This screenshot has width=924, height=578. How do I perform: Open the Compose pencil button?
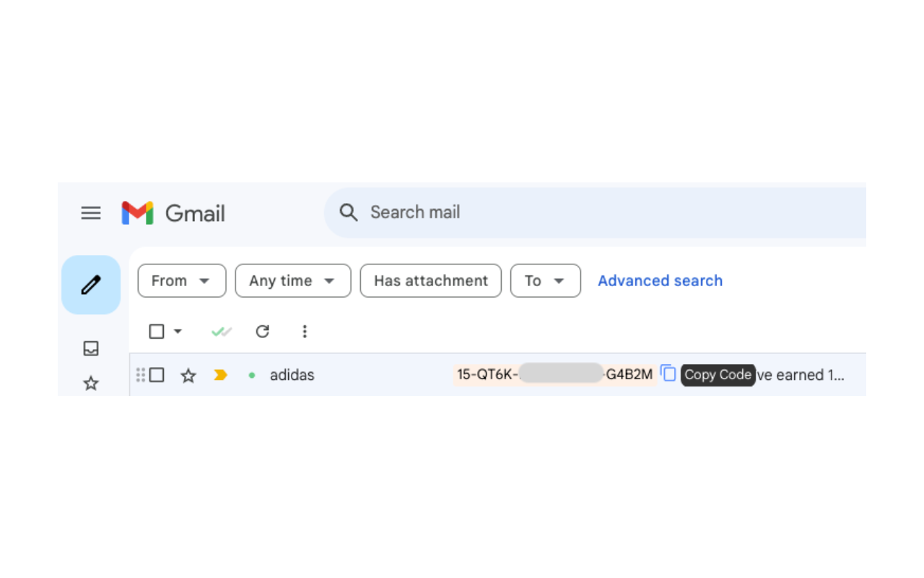(x=91, y=285)
